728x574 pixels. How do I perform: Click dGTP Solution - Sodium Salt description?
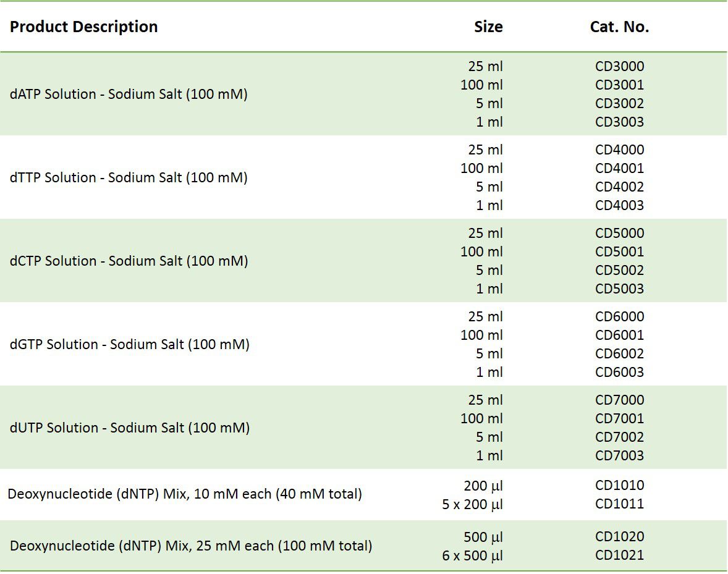click(130, 345)
